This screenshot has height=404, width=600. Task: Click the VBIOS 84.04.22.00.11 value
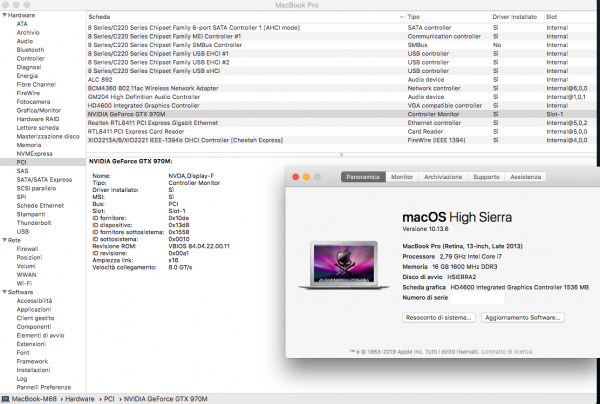[199, 246]
